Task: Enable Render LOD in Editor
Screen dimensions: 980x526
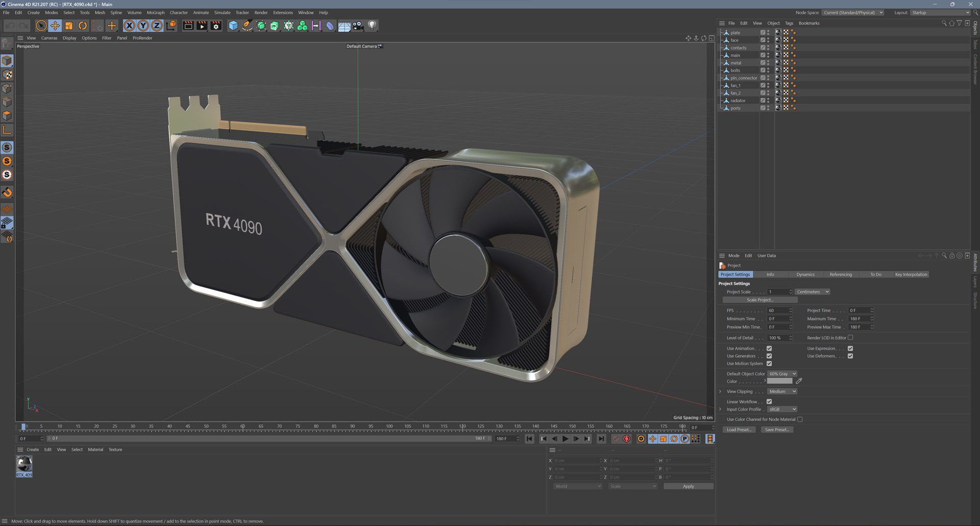Action: coord(850,338)
